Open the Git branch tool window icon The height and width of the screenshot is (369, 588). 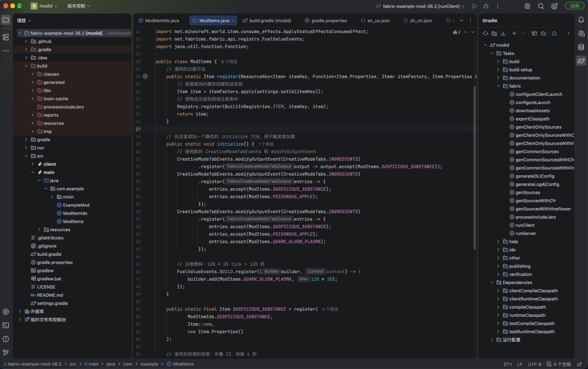pos(6,352)
